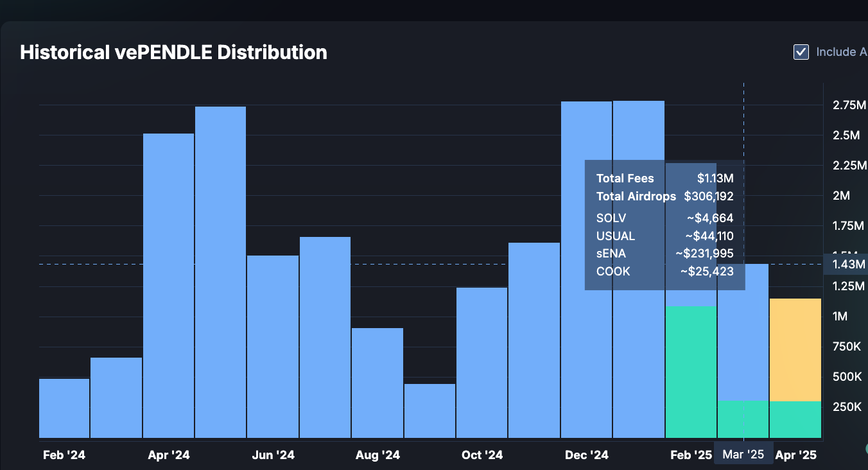Click the green segment of Apr '25 bar
The height and width of the screenshot is (470, 868).
[795, 420]
